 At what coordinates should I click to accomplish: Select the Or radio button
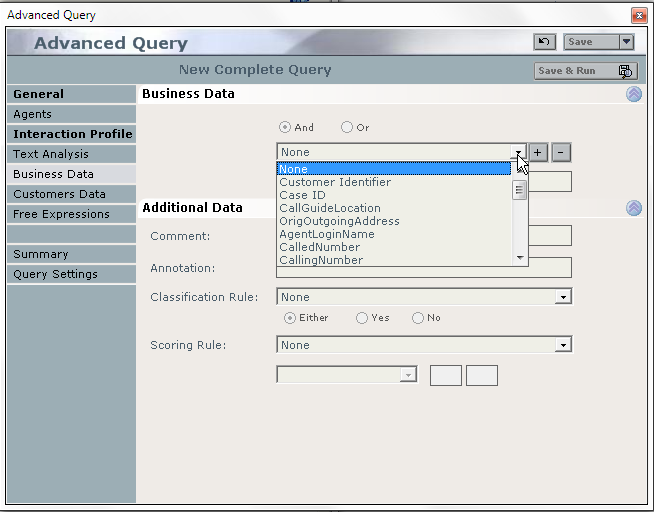pyautogui.click(x=347, y=128)
